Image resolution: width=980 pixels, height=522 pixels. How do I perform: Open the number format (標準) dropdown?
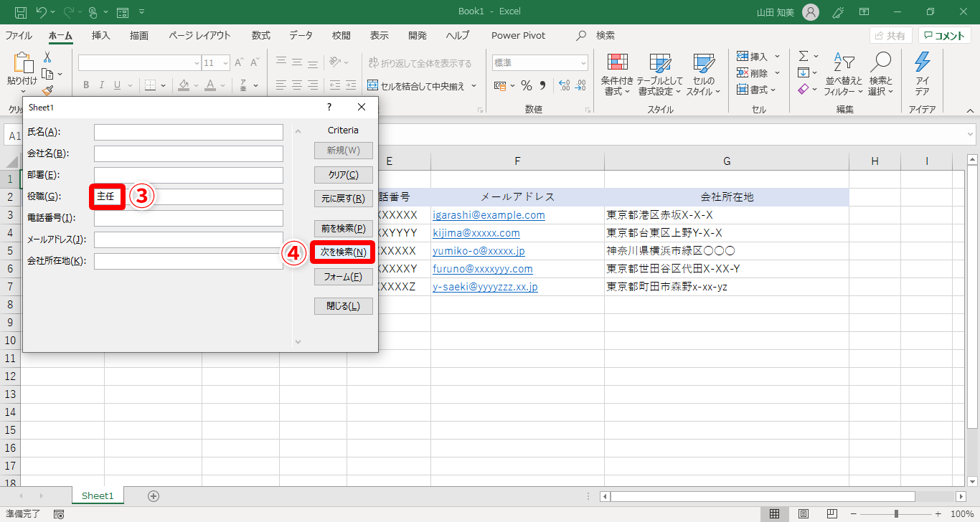pos(582,63)
